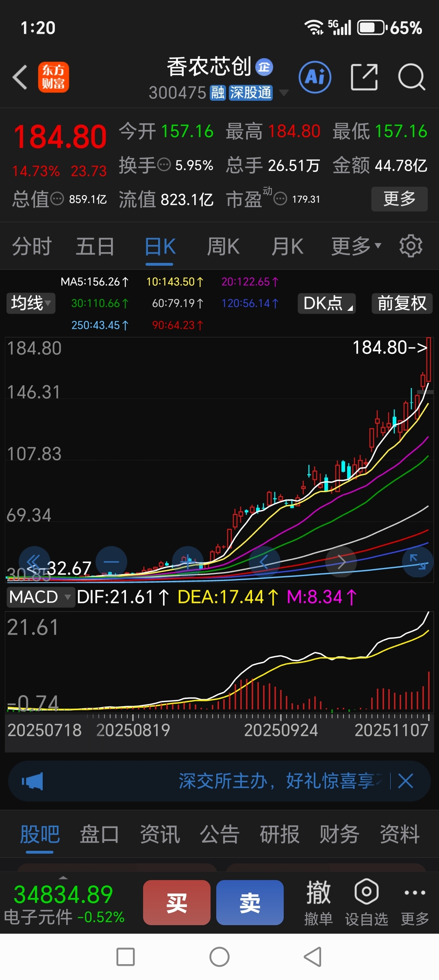Open the DK点 dropdown
Screen dimensions: 439x980
(x=327, y=303)
